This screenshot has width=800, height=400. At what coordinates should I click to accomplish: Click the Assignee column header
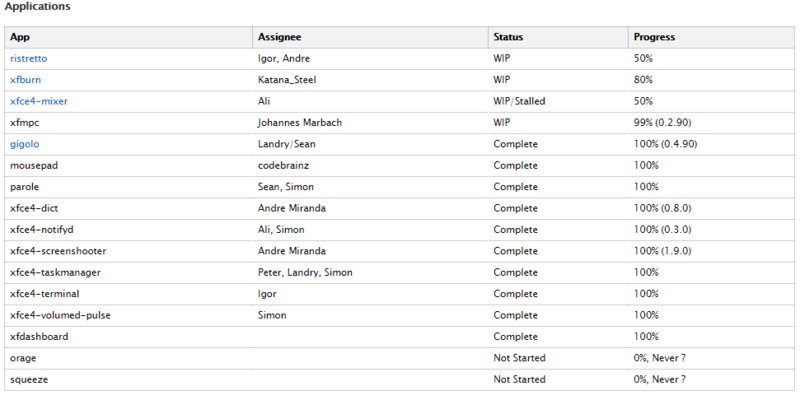coord(281,37)
